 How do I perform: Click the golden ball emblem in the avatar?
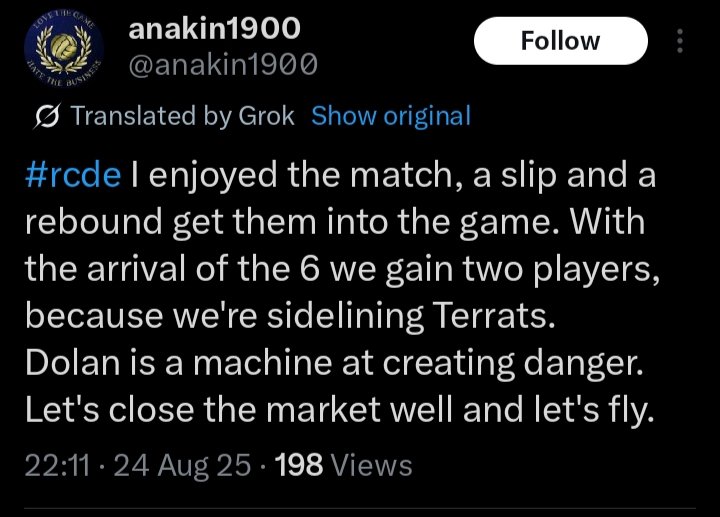[x=63, y=46]
